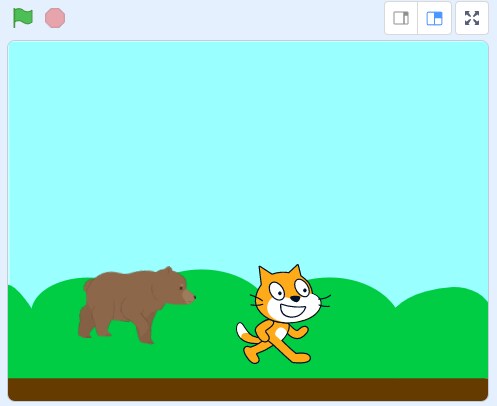Screen dimensions: 497x406
Task: Switch to small stage layout
Action: (x=401, y=18)
